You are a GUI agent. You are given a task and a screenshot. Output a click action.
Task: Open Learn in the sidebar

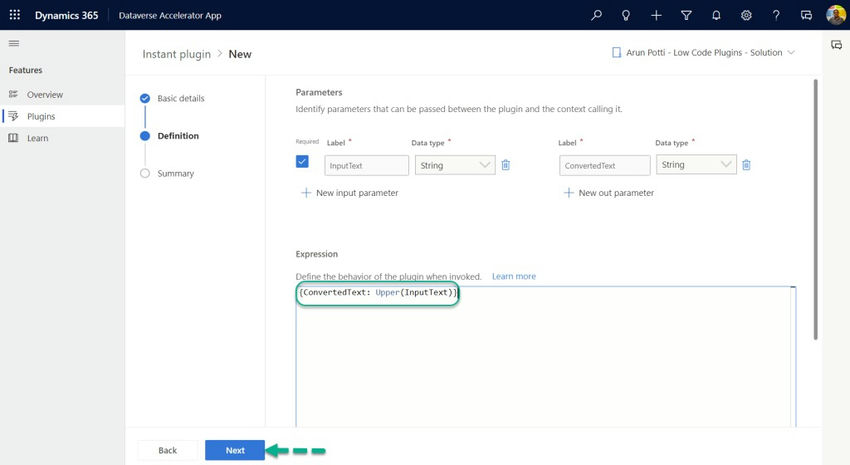coord(38,138)
